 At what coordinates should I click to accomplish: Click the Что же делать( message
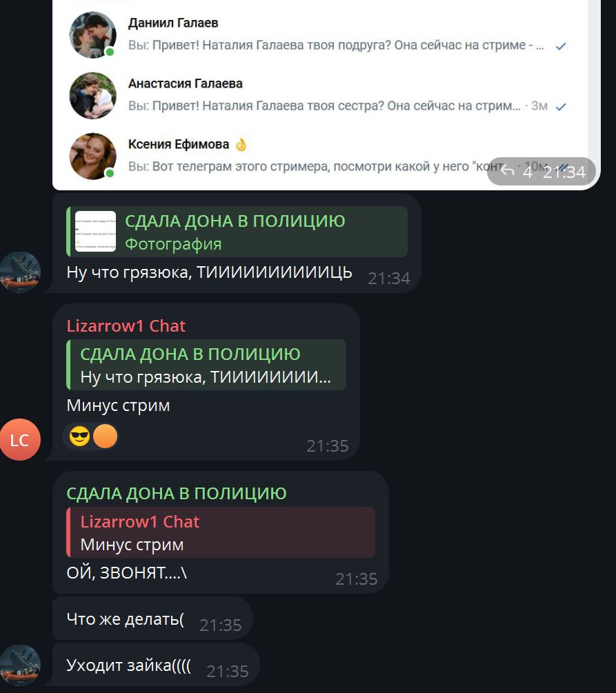pyautogui.click(x=152, y=619)
